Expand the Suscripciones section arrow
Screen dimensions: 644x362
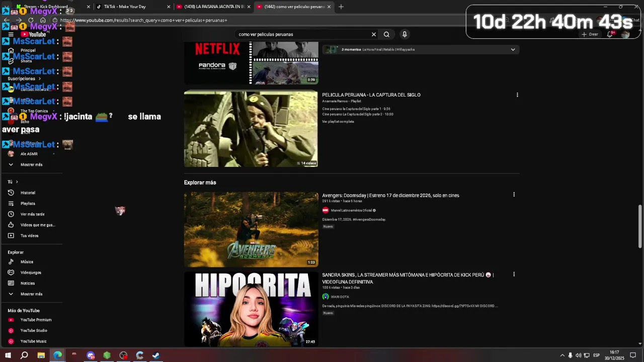tap(39, 78)
